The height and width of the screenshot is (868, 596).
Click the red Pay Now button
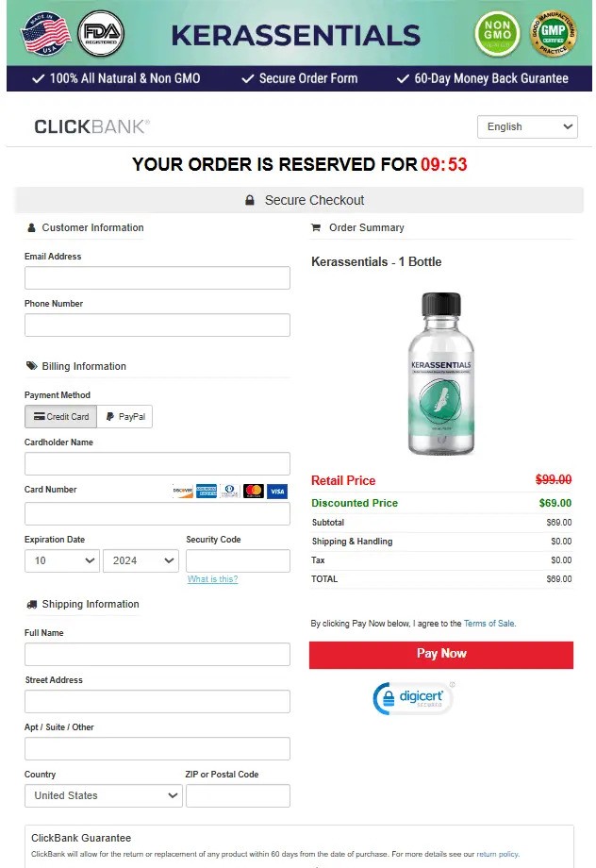click(x=441, y=655)
